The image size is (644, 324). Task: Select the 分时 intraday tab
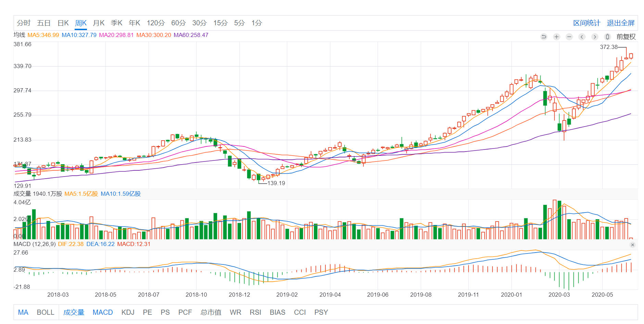click(x=24, y=23)
